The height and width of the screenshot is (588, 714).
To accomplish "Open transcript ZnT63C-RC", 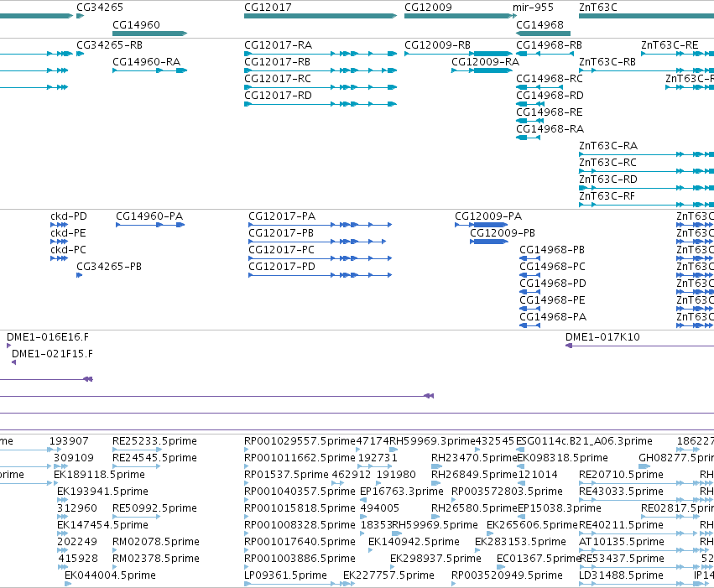I will [607, 163].
